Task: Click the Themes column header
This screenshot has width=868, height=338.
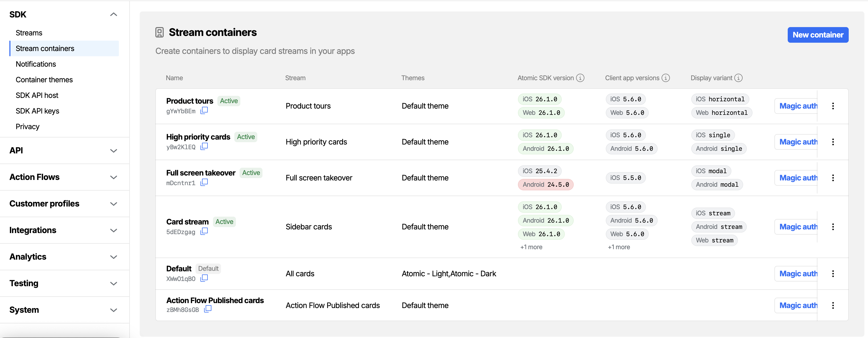Action: [x=413, y=78]
